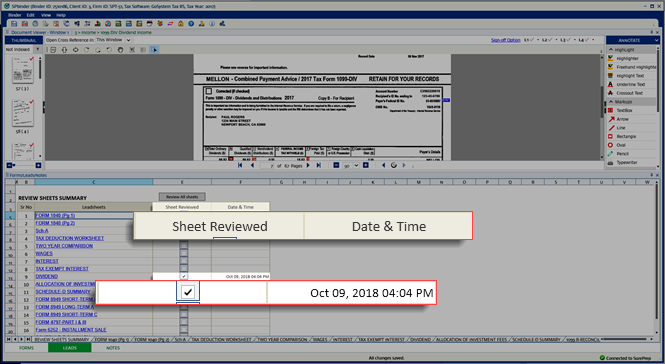Select the Highlighter annotation tool

click(x=627, y=59)
